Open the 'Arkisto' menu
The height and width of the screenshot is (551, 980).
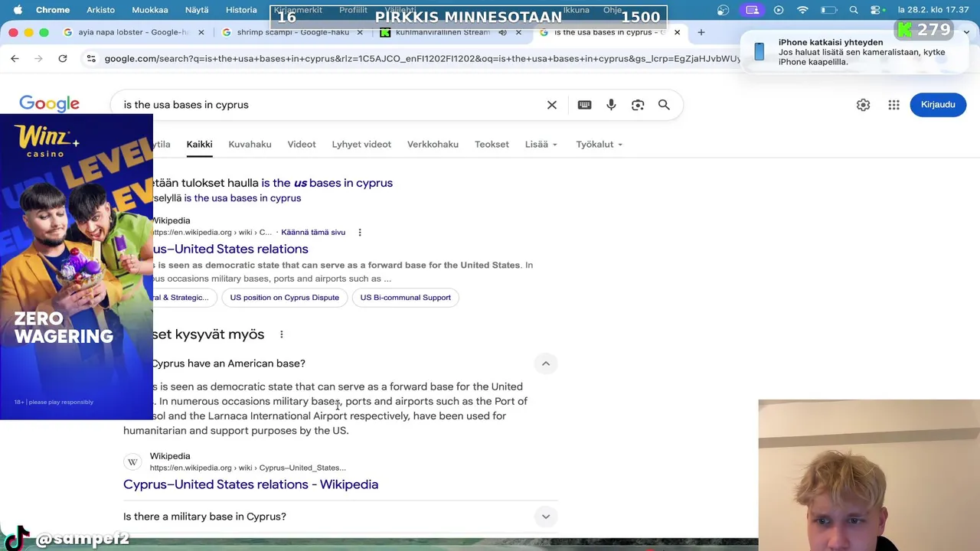click(100, 10)
